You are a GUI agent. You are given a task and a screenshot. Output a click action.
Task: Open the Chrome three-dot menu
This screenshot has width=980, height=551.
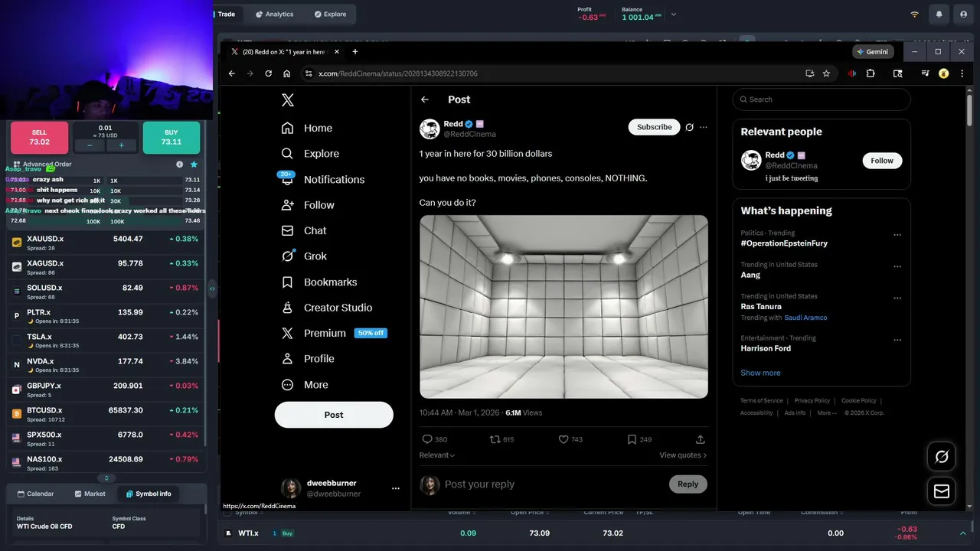(x=962, y=73)
